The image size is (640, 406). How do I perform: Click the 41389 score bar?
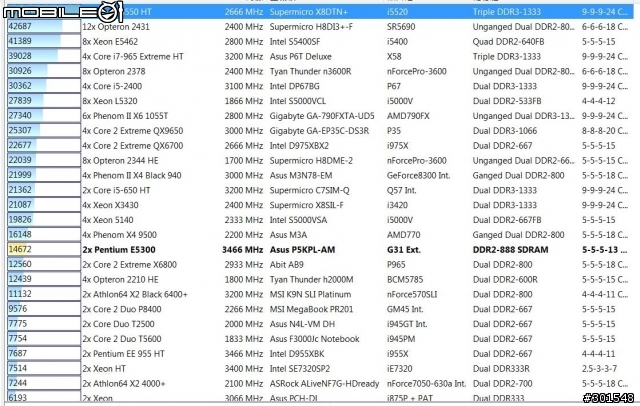(x=44, y=41)
